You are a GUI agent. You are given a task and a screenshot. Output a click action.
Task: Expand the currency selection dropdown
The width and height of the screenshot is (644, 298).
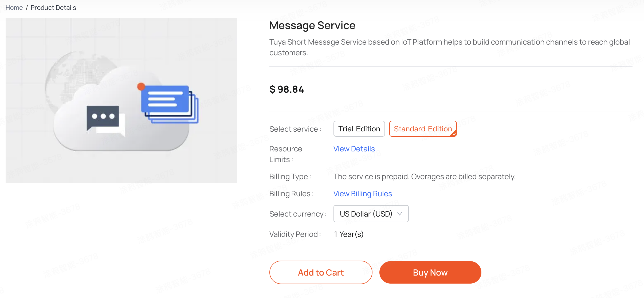coord(371,214)
